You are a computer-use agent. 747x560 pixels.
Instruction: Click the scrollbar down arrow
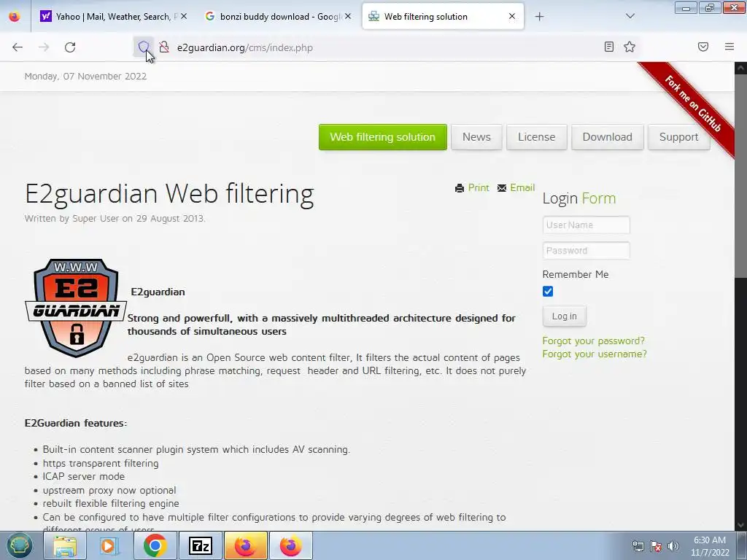pyautogui.click(x=741, y=525)
